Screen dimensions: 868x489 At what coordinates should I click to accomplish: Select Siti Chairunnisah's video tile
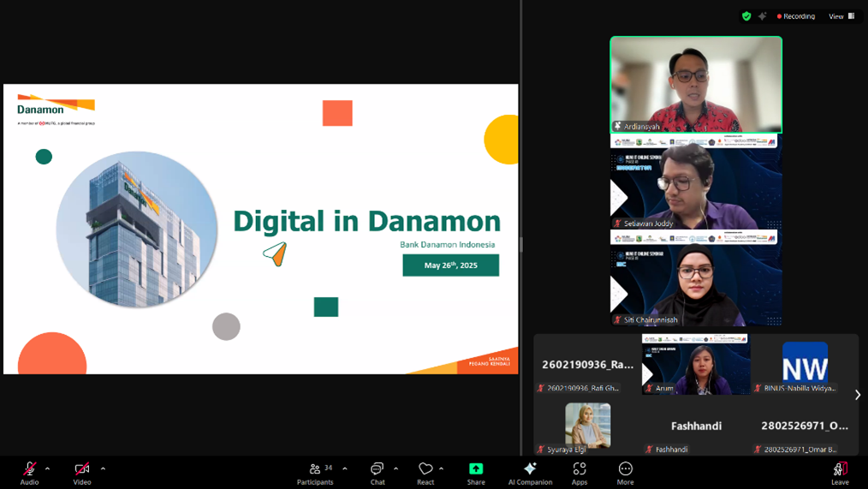coord(696,278)
